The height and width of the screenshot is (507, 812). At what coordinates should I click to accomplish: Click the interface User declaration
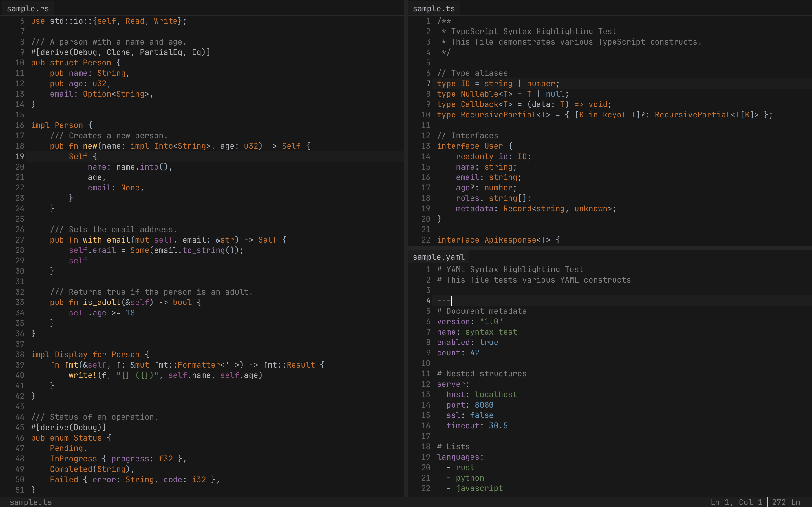coord(494,146)
